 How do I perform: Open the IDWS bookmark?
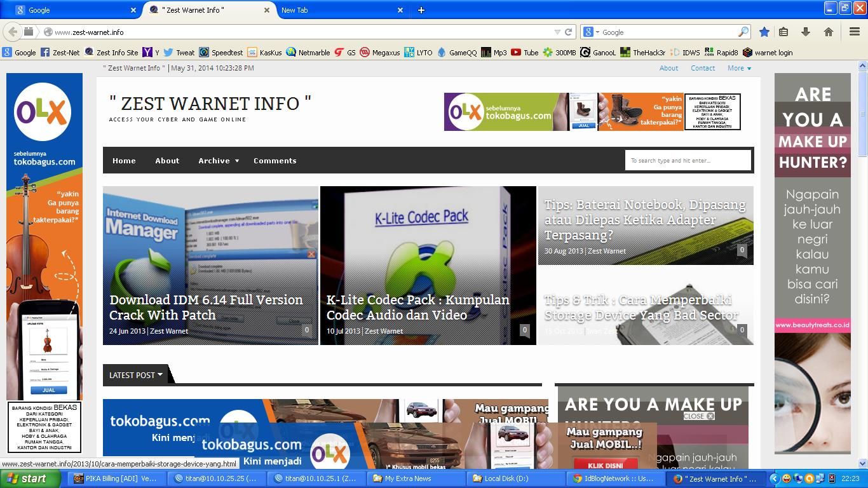(685, 53)
